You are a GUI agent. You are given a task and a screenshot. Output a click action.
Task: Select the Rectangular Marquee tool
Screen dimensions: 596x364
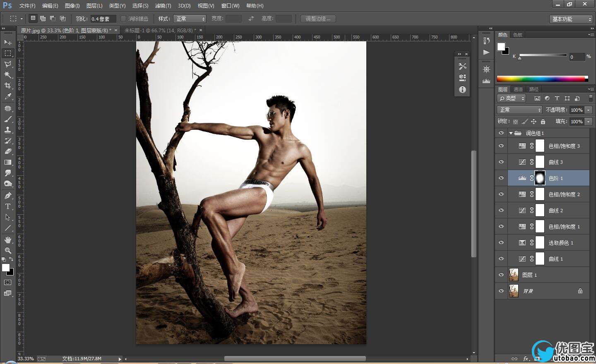(x=8, y=53)
